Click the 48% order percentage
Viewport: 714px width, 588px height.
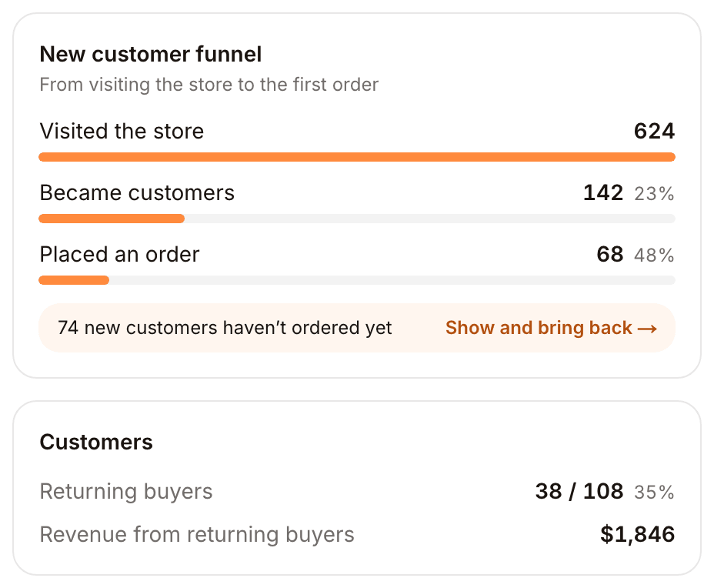tap(654, 255)
